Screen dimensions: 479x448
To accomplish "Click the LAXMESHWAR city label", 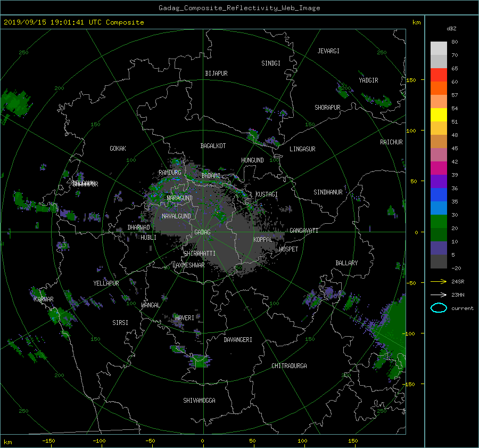I will (x=188, y=265).
